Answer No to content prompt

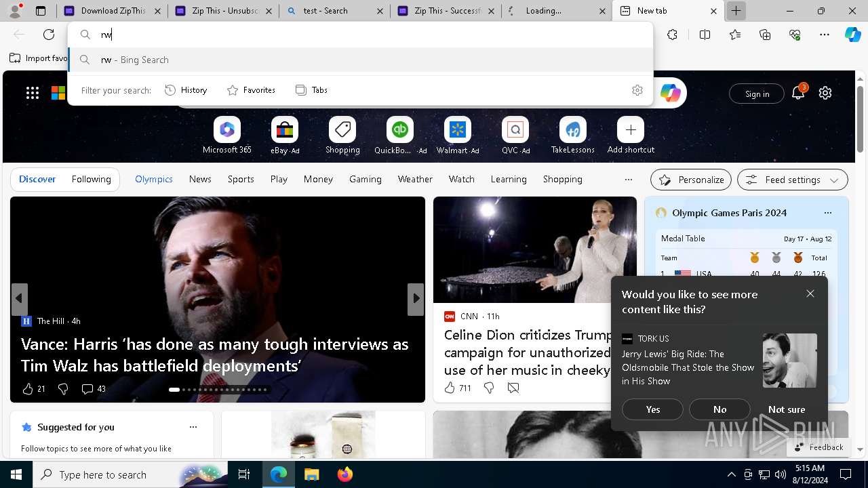point(720,409)
